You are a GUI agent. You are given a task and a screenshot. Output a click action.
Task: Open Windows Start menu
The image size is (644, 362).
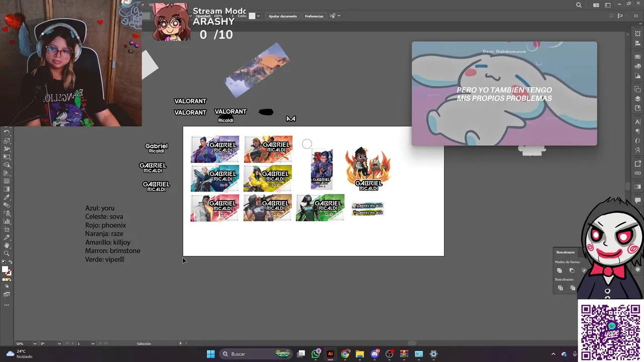tap(211, 354)
